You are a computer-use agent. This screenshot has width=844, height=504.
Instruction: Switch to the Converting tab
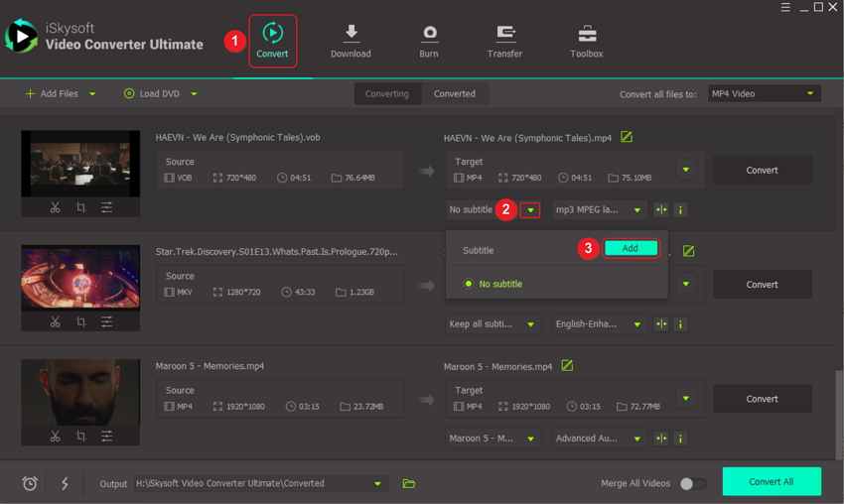(386, 93)
